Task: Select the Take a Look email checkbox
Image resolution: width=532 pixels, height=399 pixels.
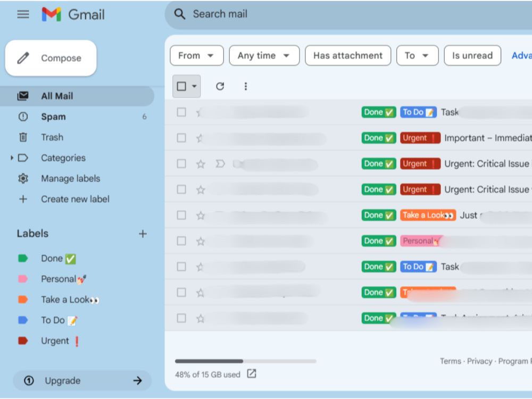Action: [x=181, y=215]
